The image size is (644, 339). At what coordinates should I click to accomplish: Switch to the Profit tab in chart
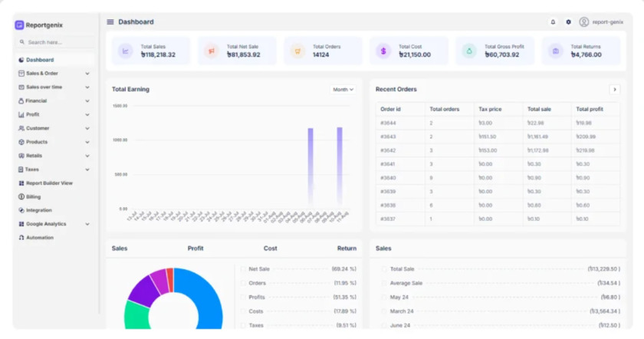195,248
